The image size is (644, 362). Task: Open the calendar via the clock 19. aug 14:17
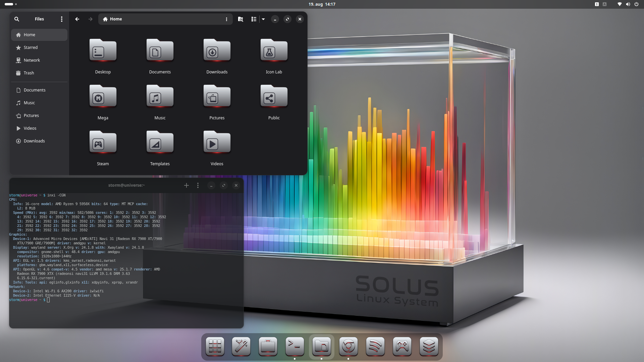click(x=322, y=4)
